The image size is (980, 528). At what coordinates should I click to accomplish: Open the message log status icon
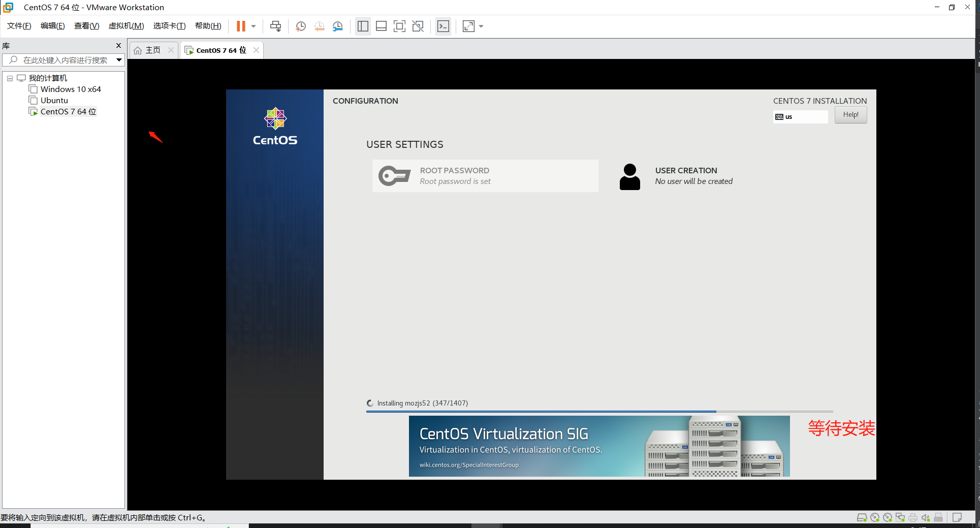point(957,518)
